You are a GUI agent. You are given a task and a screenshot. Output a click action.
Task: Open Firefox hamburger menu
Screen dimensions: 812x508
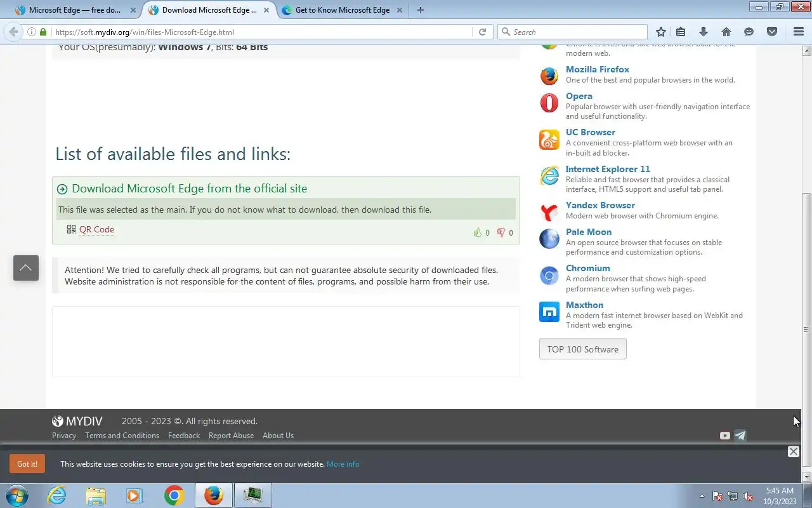(x=799, y=32)
